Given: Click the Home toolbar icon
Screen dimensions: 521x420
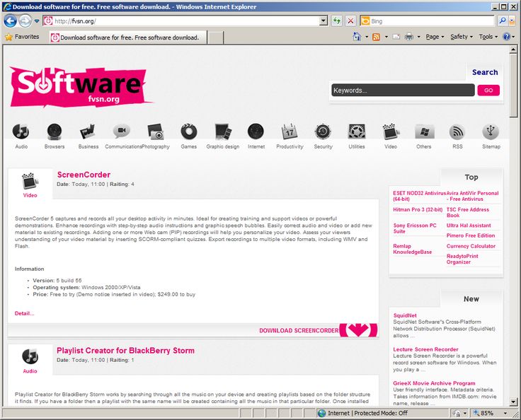Looking at the screenshot, I should (x=357, y=37).
